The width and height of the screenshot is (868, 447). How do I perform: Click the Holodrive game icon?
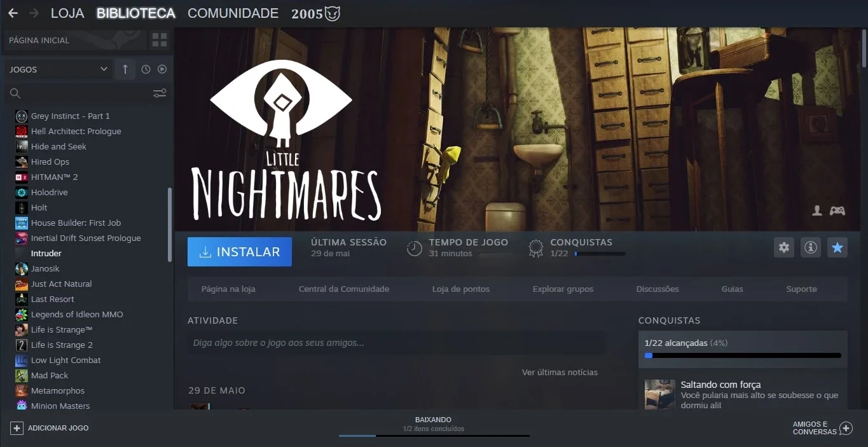22,192
